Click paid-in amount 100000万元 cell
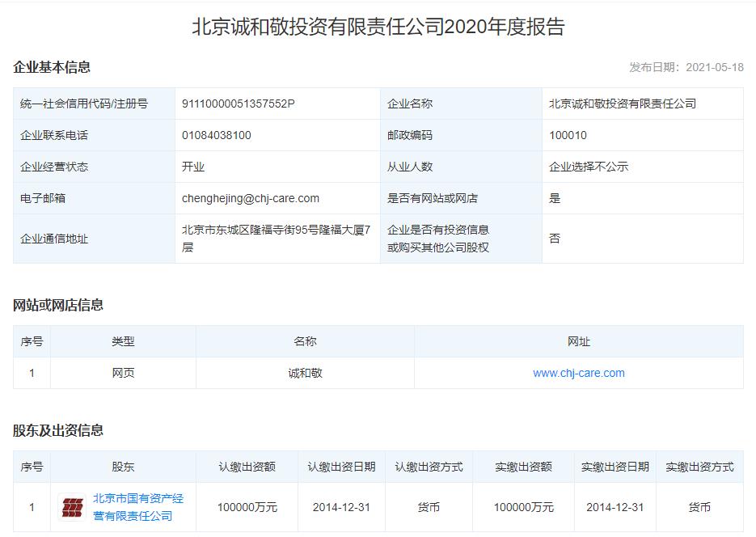 pos(523,508)
